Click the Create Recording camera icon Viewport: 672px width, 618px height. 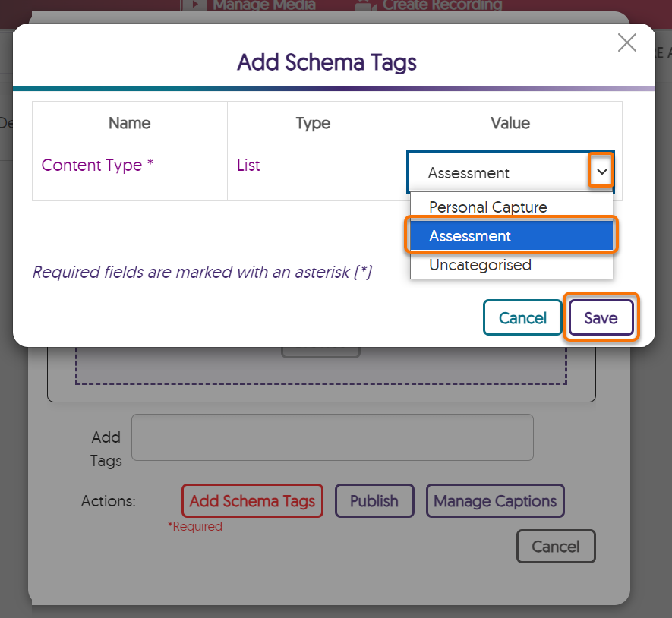364,5
